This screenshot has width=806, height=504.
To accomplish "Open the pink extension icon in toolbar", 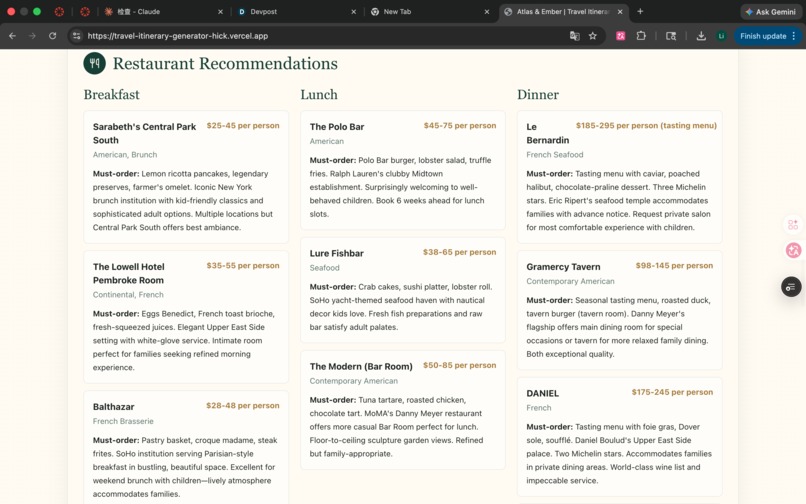I will pyautogui.click(x=620, y=36).
